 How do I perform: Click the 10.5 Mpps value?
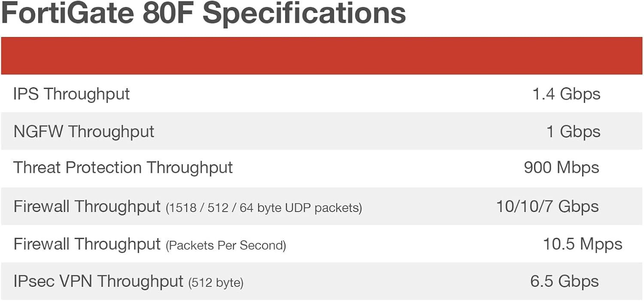[x=582, y=244]
